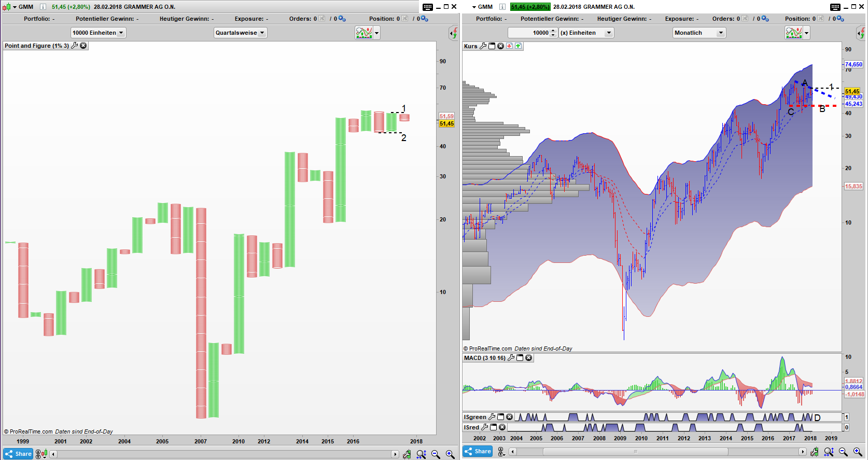Image resolution: width=868 pixels, height=460 pixels.
Task: Toggle the right chart's side panel arrow
Action: [861, 33]
